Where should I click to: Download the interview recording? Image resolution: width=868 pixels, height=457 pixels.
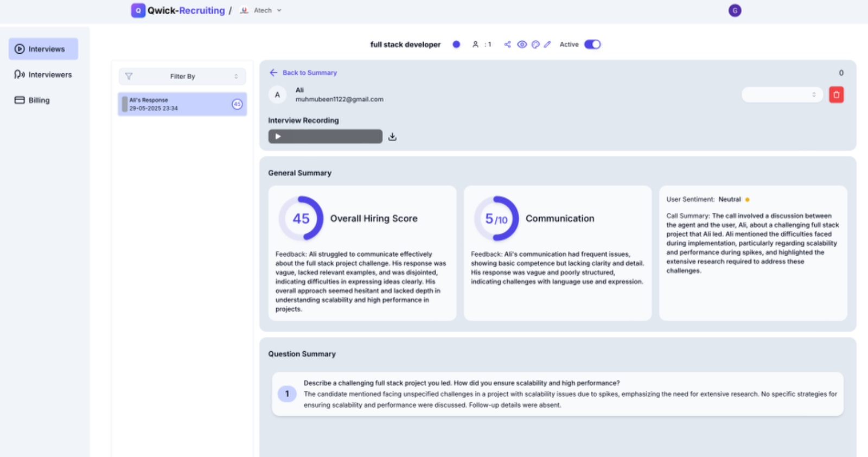(x=392, y=137)
